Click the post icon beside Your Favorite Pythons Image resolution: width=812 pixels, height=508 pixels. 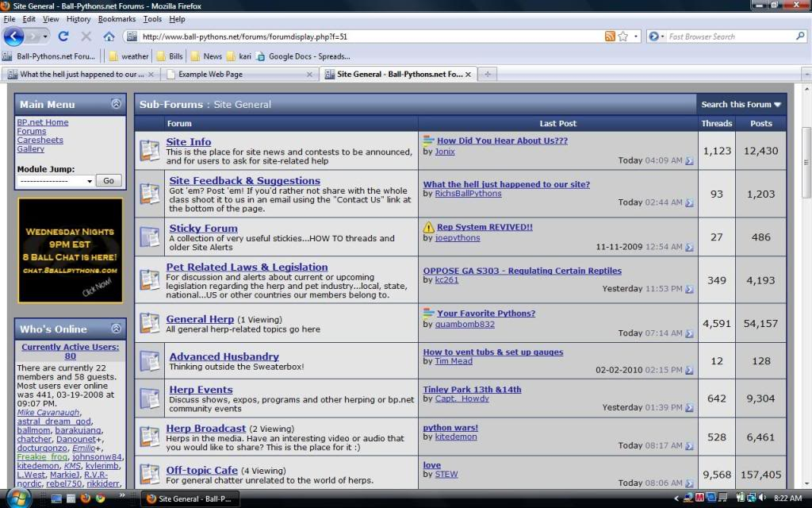click(428, 313)
